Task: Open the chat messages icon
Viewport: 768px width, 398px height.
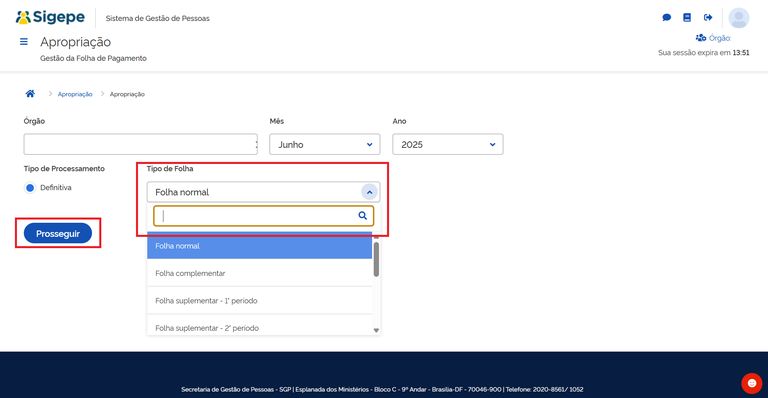Action: click(x=667, y=18)
